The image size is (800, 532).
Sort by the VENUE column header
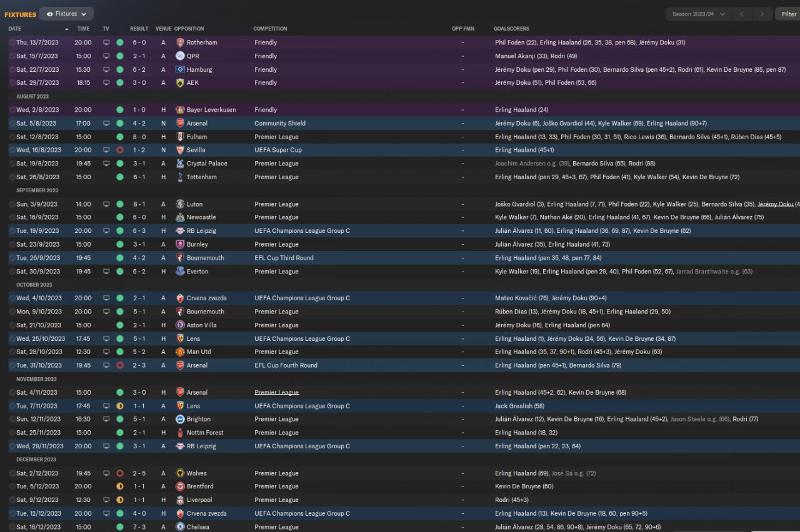(x=163, y=29)
